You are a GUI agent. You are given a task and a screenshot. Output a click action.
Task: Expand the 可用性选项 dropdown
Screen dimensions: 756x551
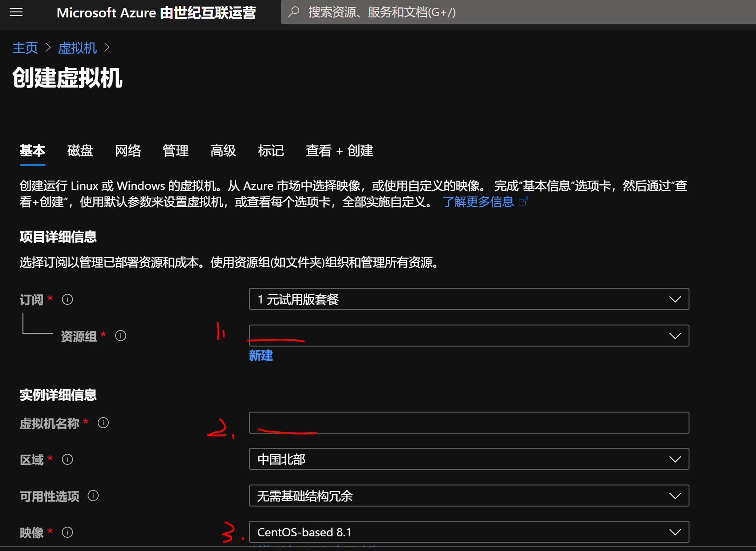[469, 496]
